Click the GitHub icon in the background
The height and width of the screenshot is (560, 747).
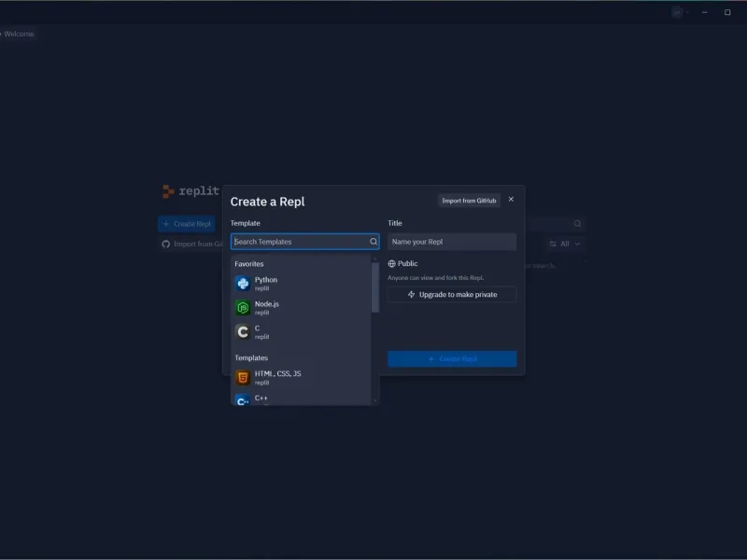tap(166, 245)
